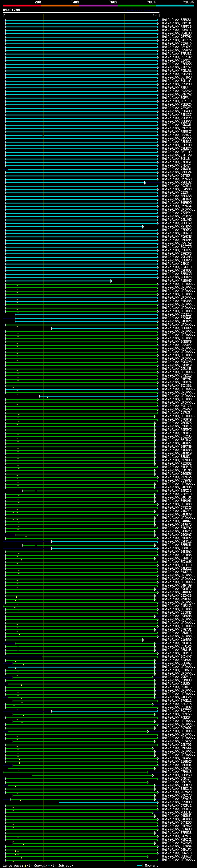Open the UniRef100_P05414 hit label

coord(176,30)
